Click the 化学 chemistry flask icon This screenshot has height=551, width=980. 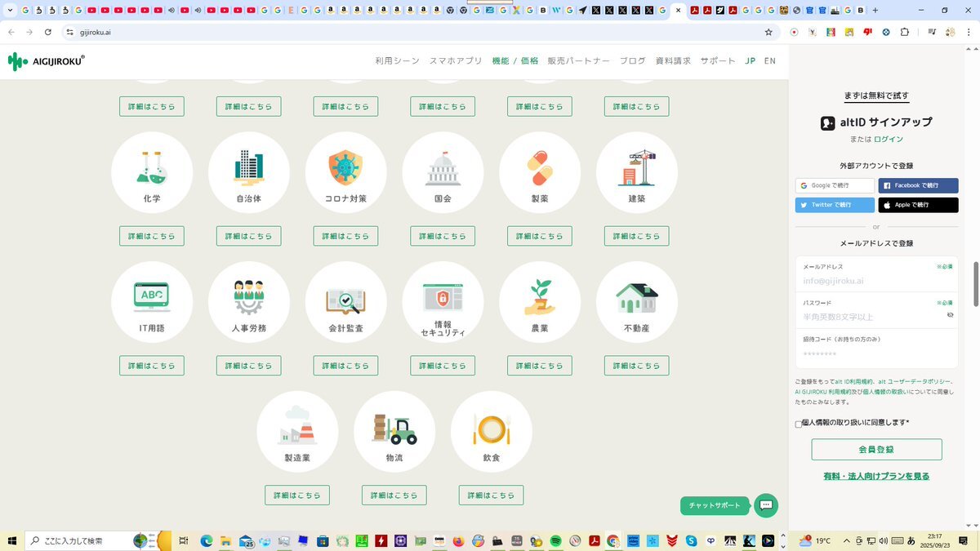point(152,167)
